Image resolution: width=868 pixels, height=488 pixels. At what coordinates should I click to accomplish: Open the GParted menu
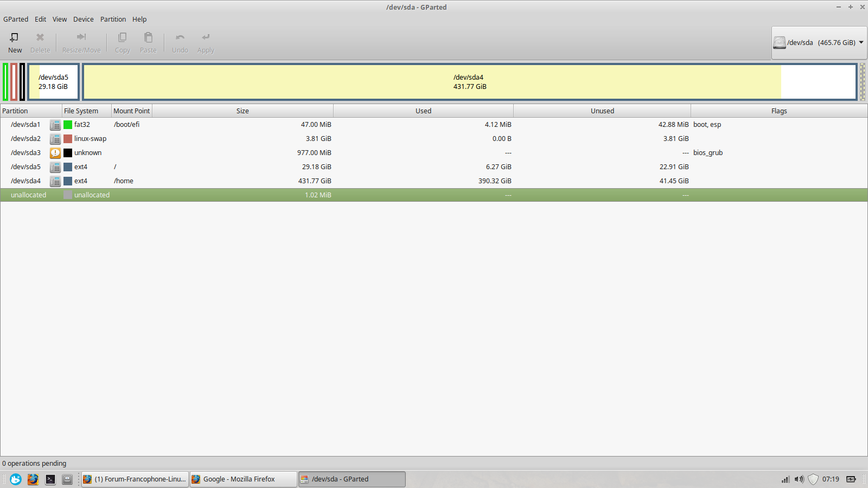(16, 19)
